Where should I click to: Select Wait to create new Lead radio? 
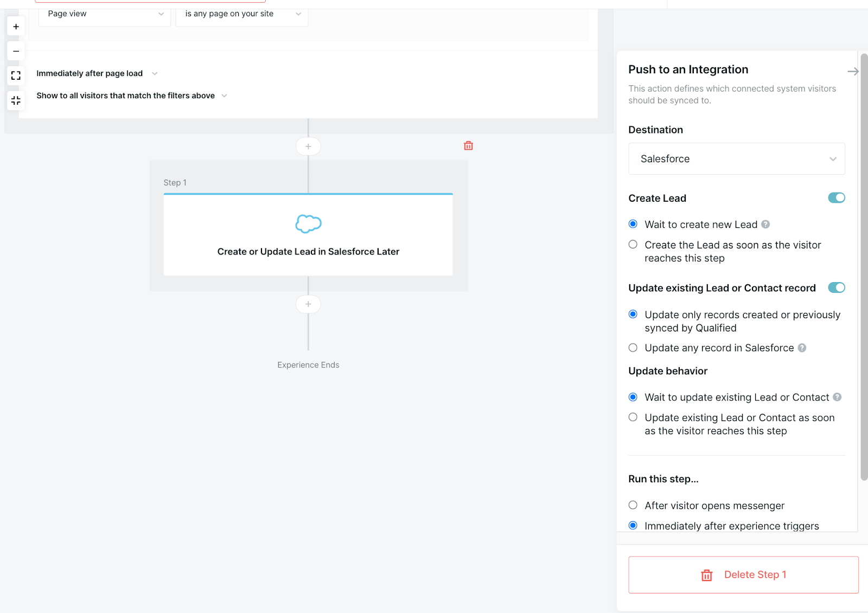coord(633,224)
